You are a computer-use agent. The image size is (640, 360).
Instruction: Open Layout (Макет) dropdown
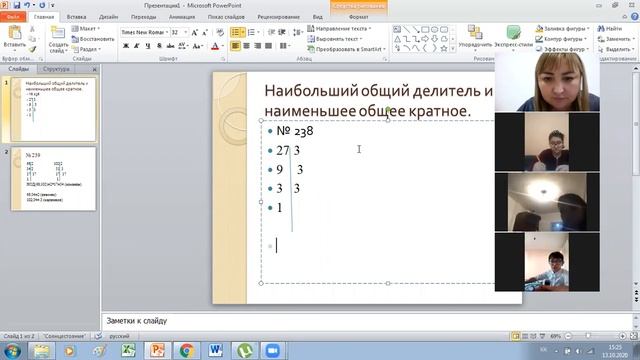click(86, 29)
